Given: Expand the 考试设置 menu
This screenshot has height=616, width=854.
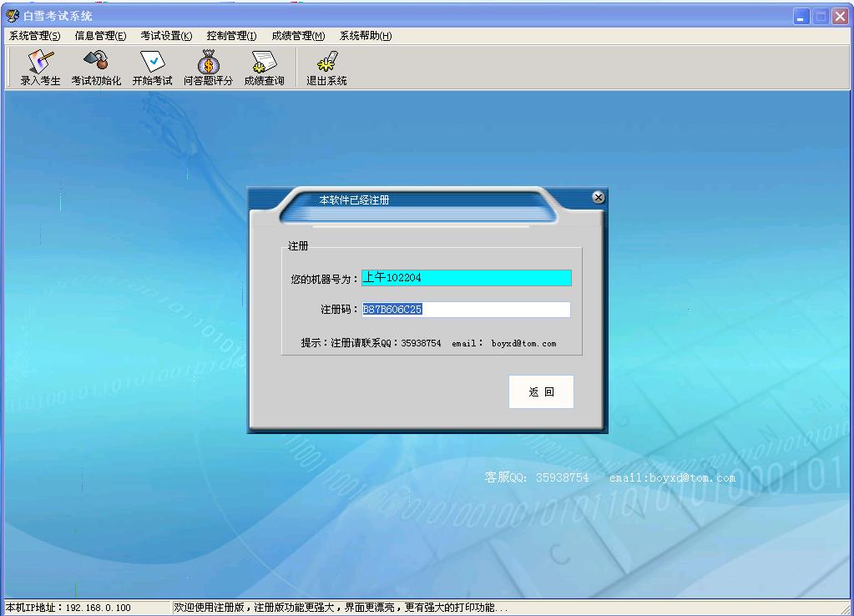Looking at the screenshot, I should (x=166, y=36).
